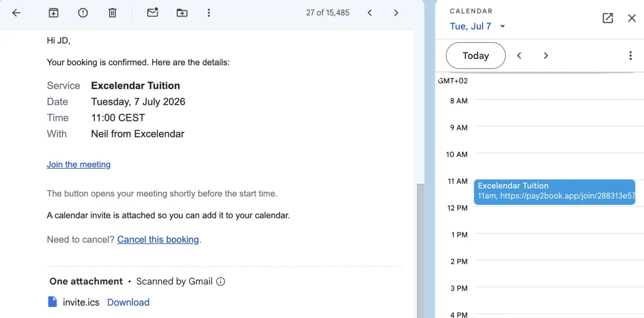The image size is (644, 318).
Task: Click the 2 PM time label
Action: point(459,261)
